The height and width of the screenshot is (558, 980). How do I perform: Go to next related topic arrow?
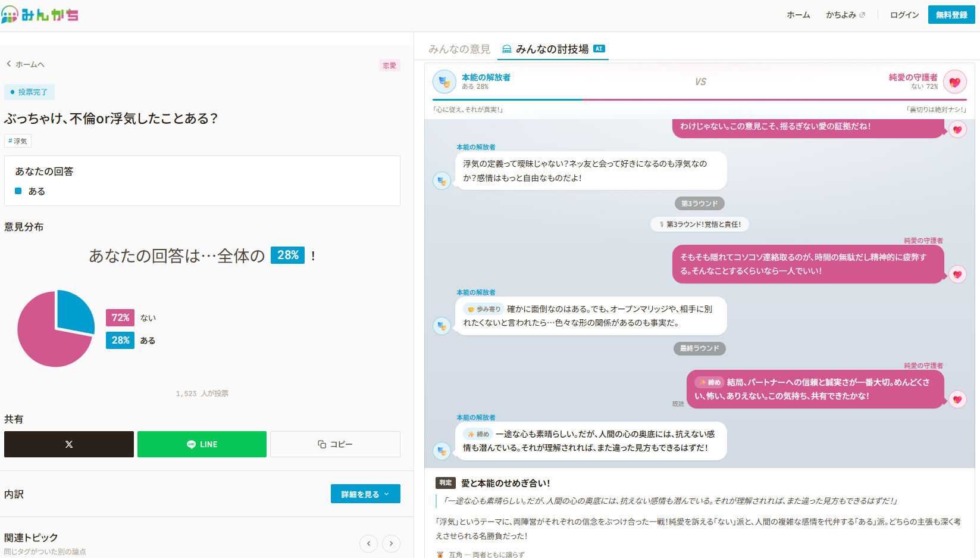click(x=391, y=543)
